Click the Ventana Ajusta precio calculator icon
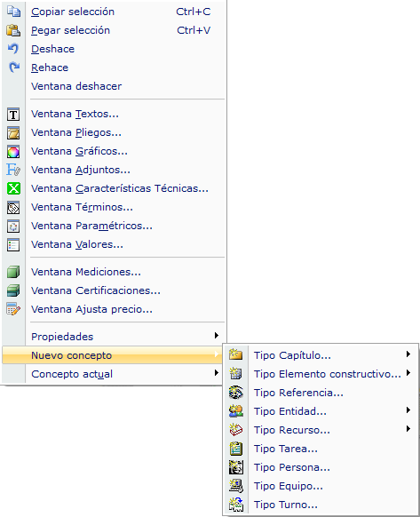The width and height of the screenshot is (420, 517). [13, 309]
